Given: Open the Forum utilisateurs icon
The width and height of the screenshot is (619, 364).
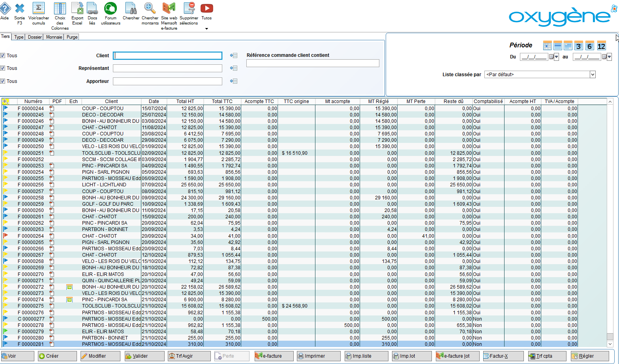Looking at the screenshot, I should tap(111, 9).
